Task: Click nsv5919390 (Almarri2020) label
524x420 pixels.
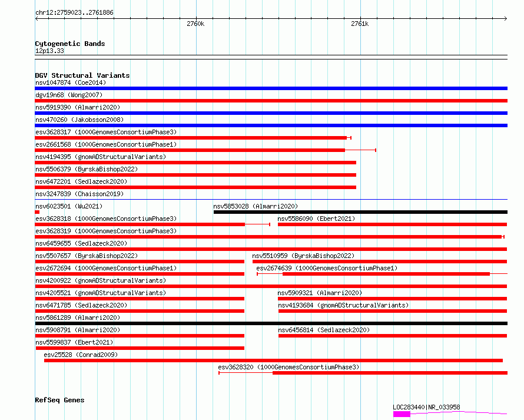Action: [78, 107]
